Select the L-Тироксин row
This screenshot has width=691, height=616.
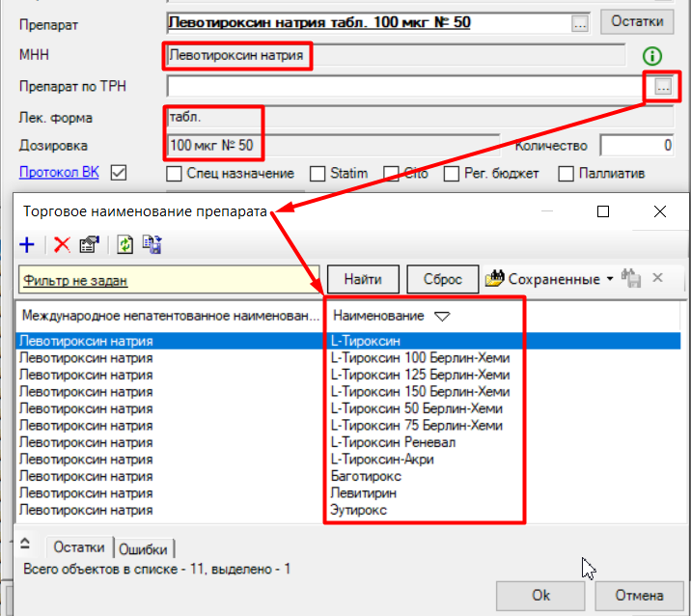[x=348, y=341]
